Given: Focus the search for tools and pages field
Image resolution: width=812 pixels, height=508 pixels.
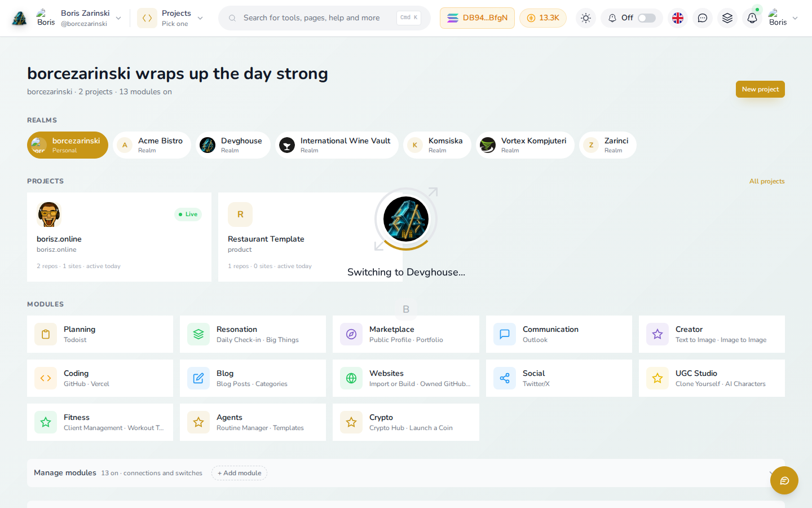Looking at the screenshot, I should point(324,18).
